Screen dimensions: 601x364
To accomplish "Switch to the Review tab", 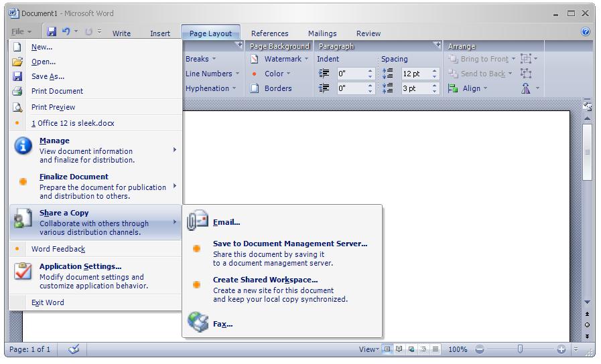I will point(369,33).
